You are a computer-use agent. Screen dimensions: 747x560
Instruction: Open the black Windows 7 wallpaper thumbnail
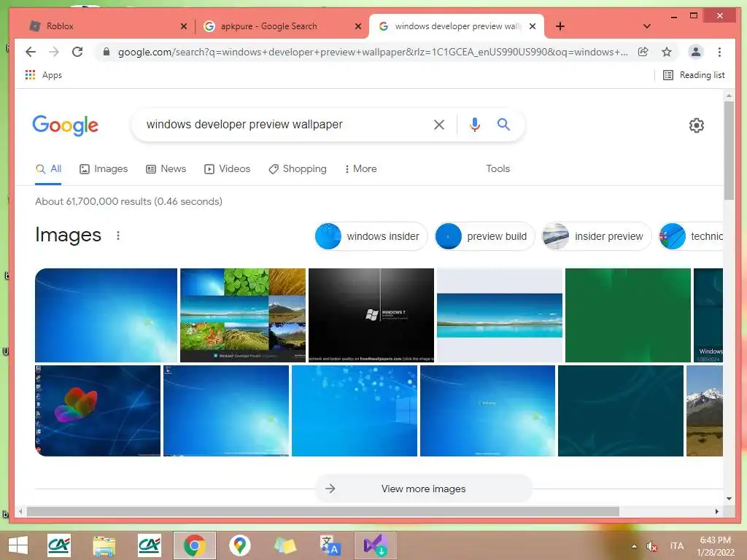371,315
